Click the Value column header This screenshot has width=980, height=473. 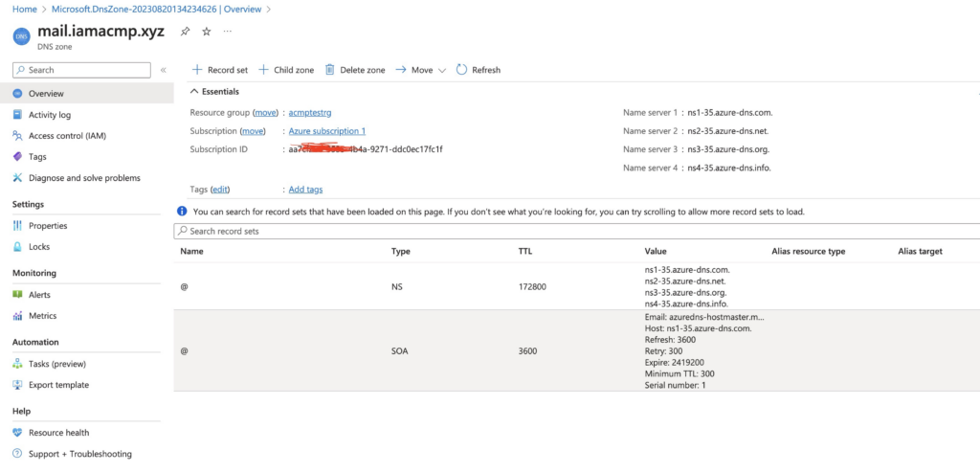656,252
